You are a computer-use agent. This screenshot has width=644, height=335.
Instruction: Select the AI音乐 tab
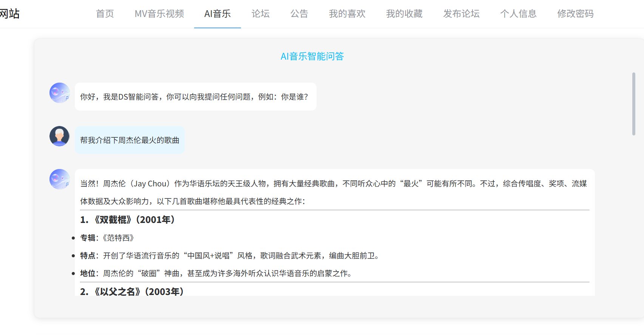pos(218,14)
